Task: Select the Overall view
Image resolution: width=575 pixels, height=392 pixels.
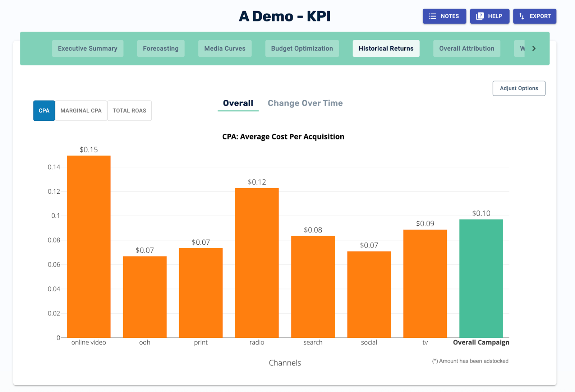Action: click(238, 103)
